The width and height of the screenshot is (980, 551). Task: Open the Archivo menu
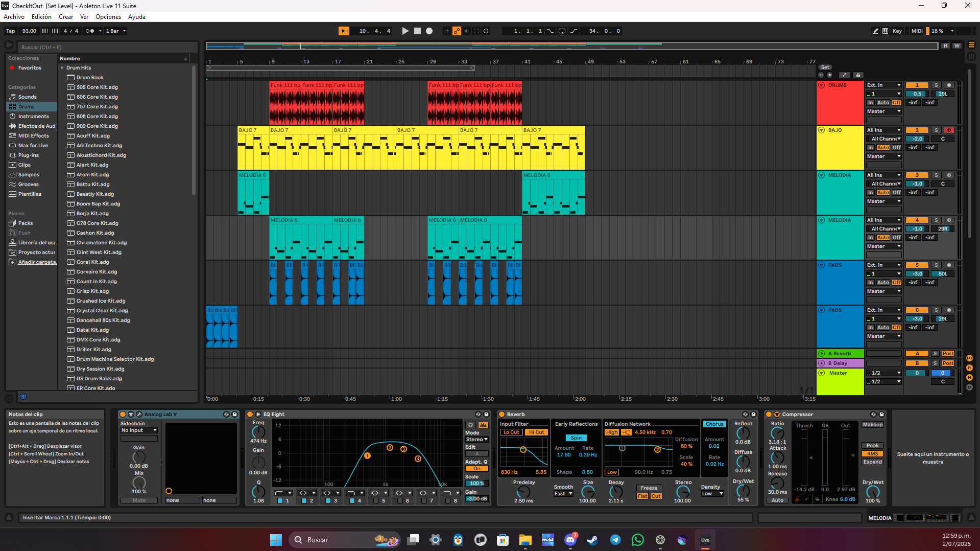tap(14, 17)
